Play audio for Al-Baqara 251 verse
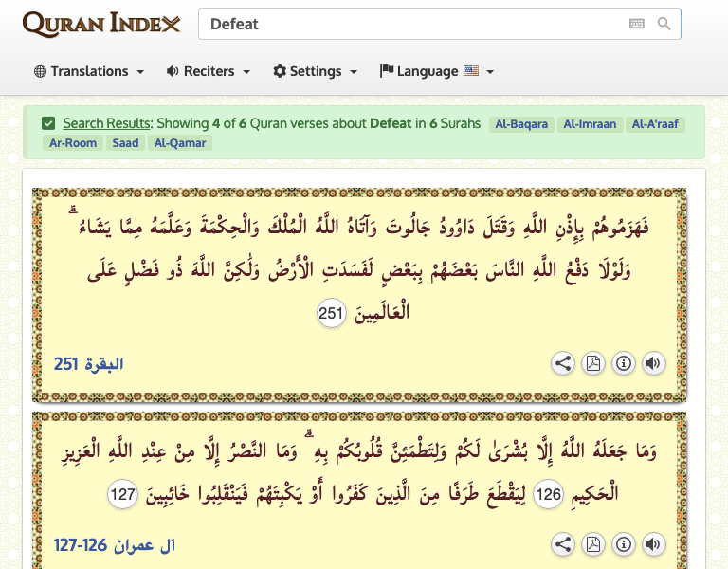 pyautogui.click(x=653, y=363)
